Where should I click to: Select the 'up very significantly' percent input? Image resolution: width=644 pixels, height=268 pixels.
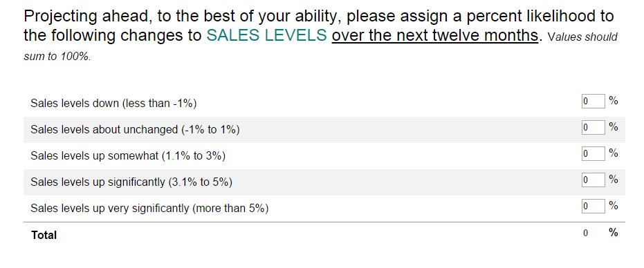pyautogui.click(x=593, y=206)
